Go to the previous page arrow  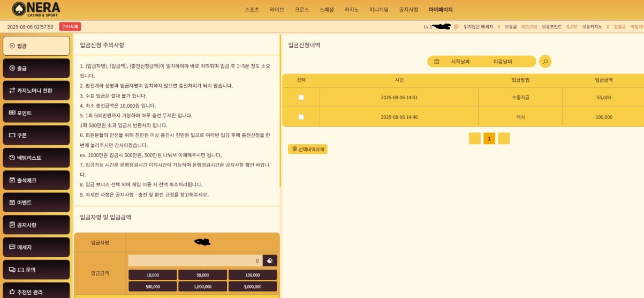[474, 139]
